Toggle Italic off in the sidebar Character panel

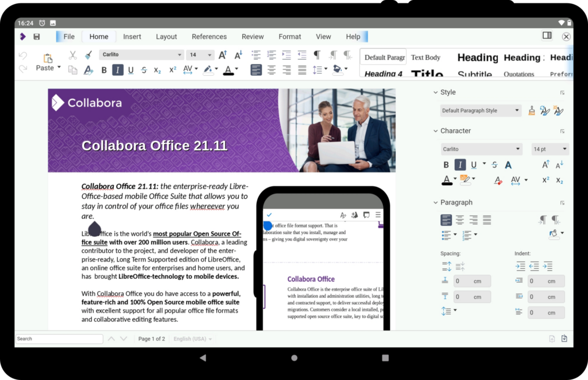pyautogui.click(x=460, y=165)
